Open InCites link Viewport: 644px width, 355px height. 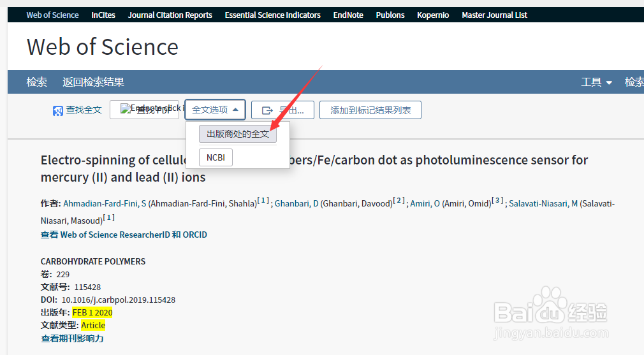pos(103,15)
